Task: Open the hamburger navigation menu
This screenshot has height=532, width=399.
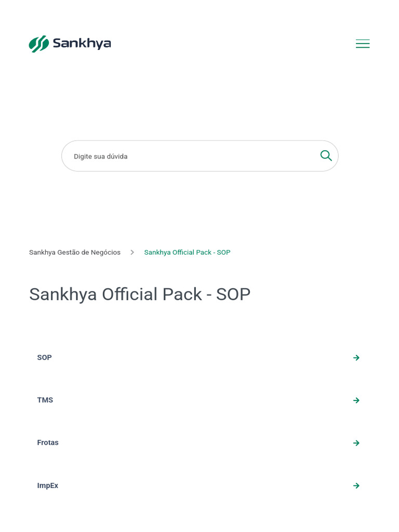Action: 362,44
